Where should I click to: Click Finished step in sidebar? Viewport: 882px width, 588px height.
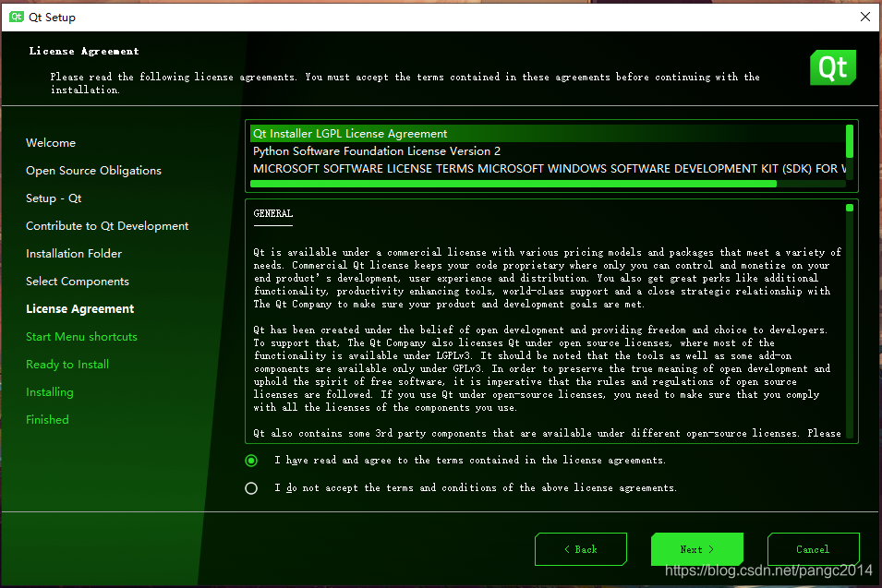47,419
